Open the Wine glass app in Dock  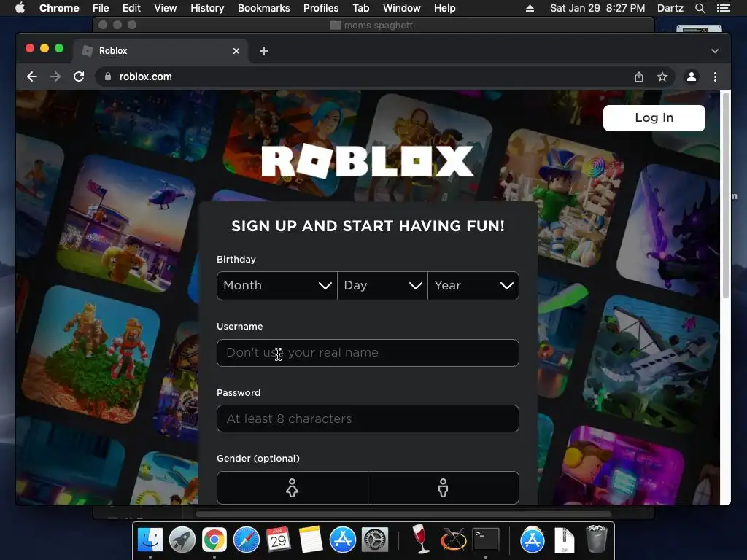coord(420,539)
